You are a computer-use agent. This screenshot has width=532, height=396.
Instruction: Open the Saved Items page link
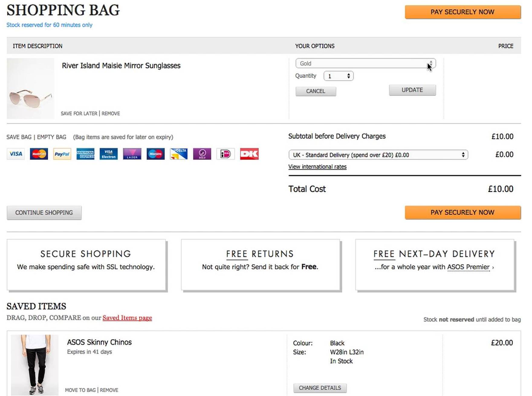(127, 318)
